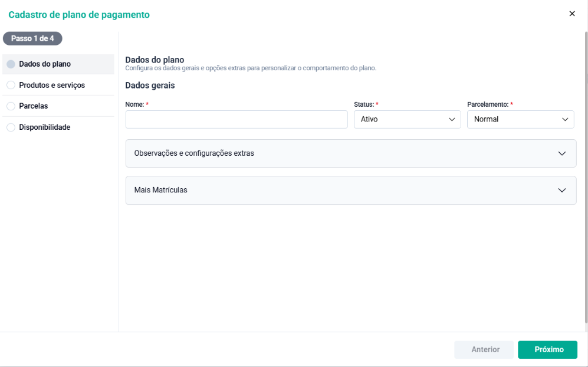
Task: Open the Status dropdown showing Ativo
Action: click(x=408, y=119)
